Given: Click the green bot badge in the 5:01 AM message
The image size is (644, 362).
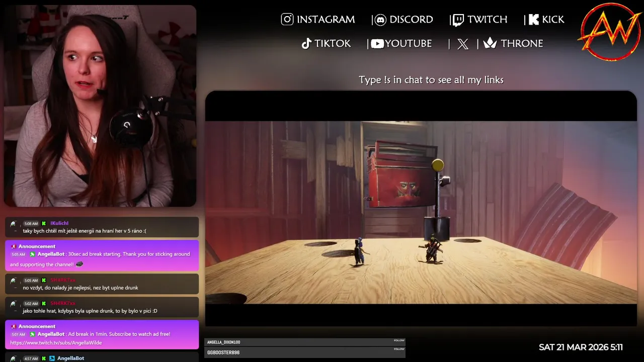Looking at the screenshot, I should tap(33, 334).
